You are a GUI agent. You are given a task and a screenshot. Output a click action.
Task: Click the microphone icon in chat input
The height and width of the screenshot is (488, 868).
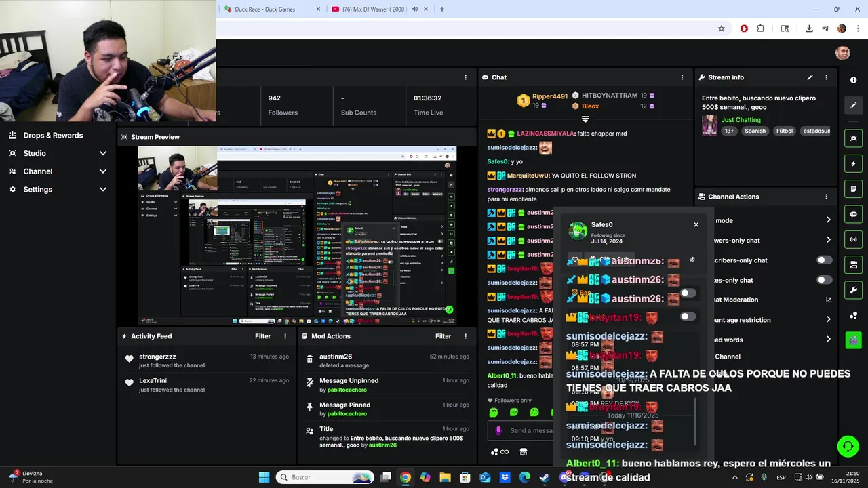pyautogui.click(x=498, y=430)
